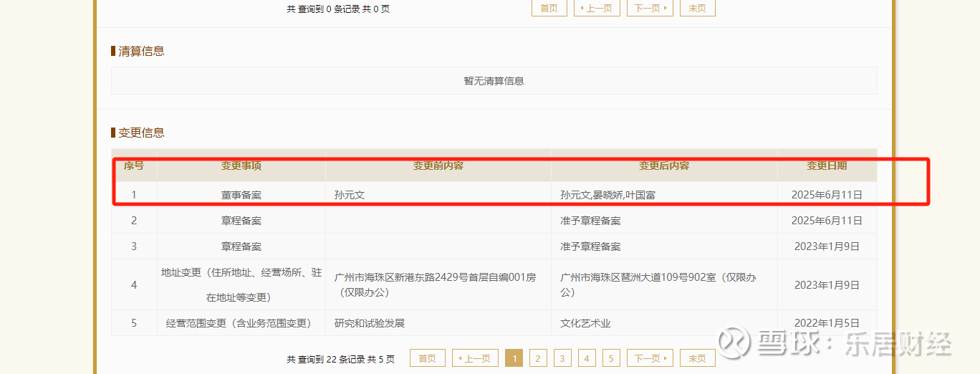The height and width of the screenshot is (374, 980).
Task: Click lower 下一页 next-page button
Action: [650, 358]
